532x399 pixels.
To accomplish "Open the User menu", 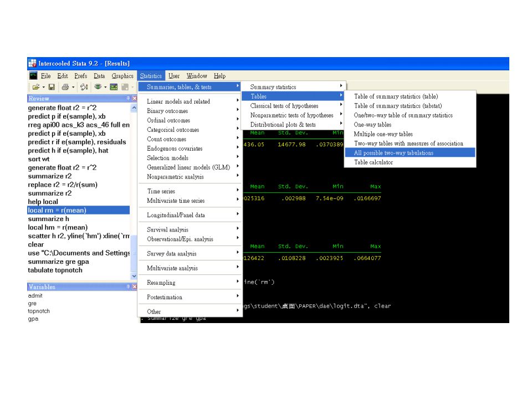I will click(x=174, y=76).
